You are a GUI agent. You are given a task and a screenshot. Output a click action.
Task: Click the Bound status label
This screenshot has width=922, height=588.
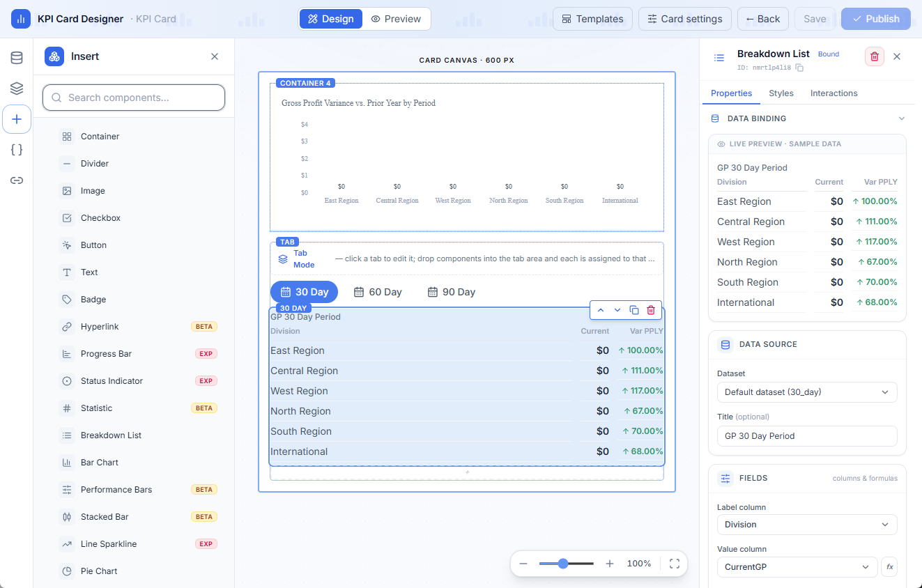tap(829, 54)
